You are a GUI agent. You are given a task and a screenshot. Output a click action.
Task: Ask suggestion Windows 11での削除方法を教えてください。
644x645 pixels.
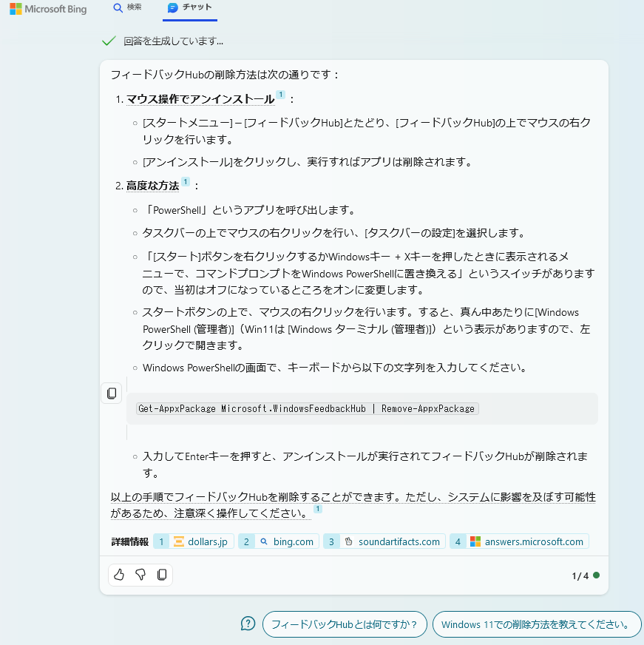[537, 624]
